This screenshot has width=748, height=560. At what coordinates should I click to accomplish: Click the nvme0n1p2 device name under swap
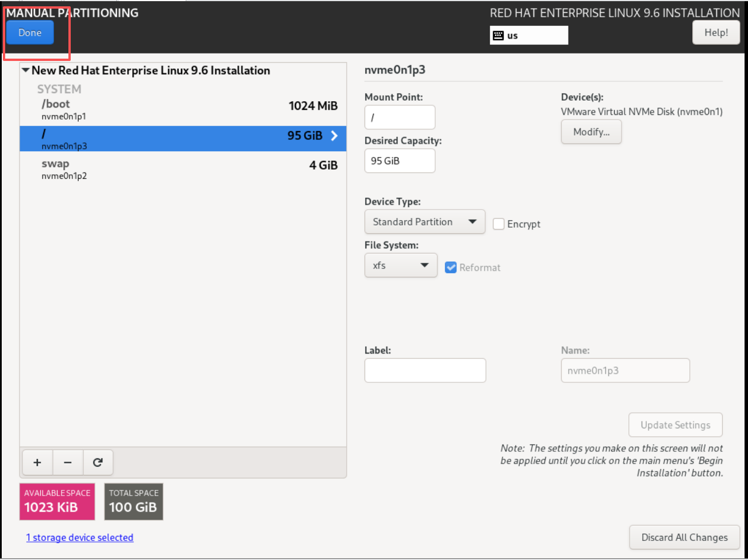click(x=64, y=177)
